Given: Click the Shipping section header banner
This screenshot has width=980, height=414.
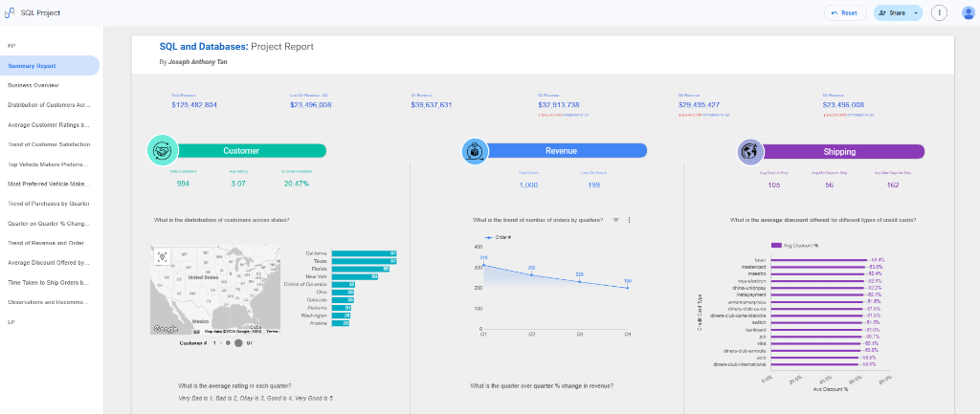Looking at the screenshot, I should click(x=843, y=152).
